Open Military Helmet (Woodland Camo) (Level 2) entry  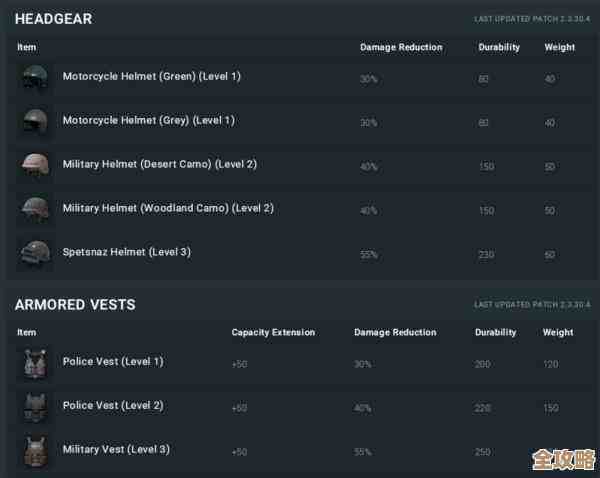pos(168,208)
